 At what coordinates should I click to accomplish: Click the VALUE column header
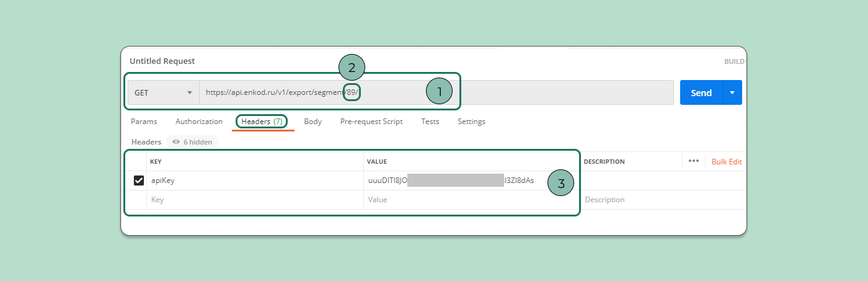coord(377,162)
